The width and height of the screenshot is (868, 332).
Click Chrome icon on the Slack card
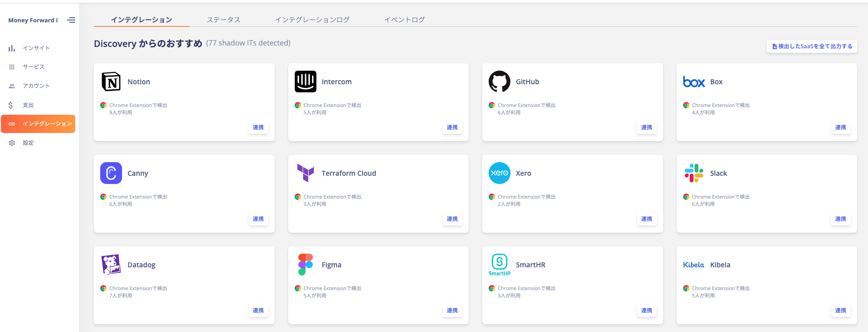click(686, 197)
